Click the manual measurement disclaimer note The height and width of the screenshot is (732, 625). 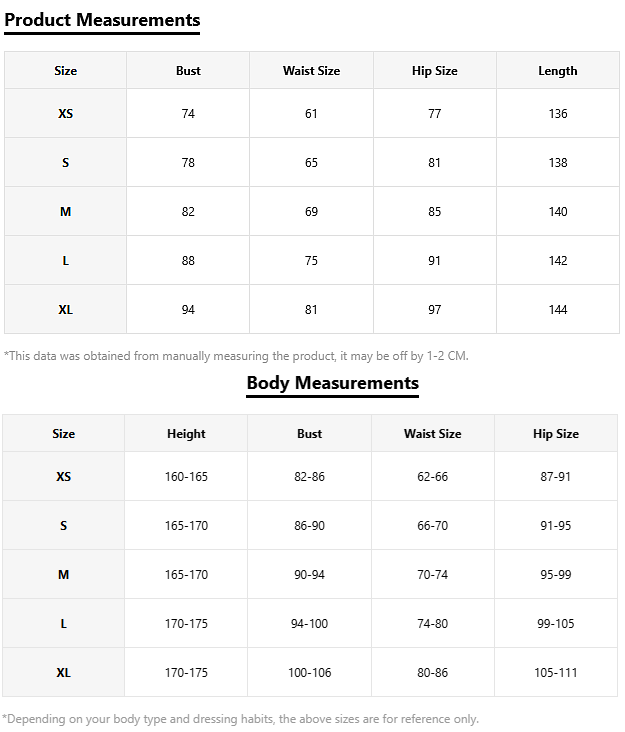click(236, 356)
